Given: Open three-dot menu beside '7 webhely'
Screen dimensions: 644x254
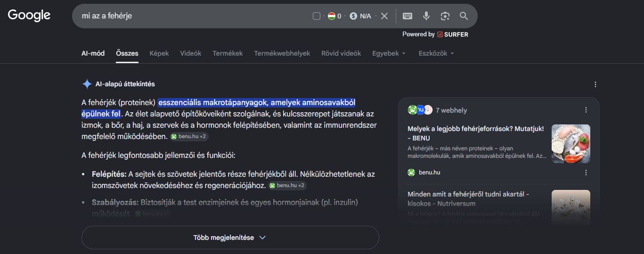Looking at the screenshot, I should tap(586, 110).
